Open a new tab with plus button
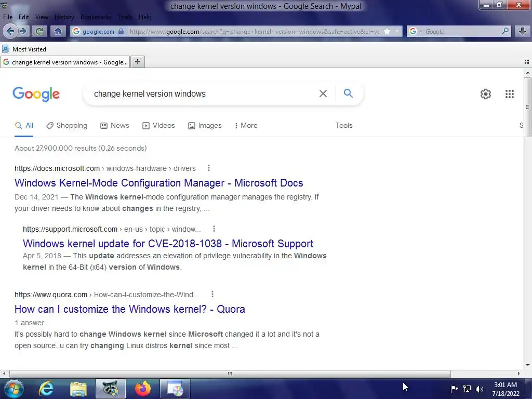The image size is (532, 399). point(137,62)
